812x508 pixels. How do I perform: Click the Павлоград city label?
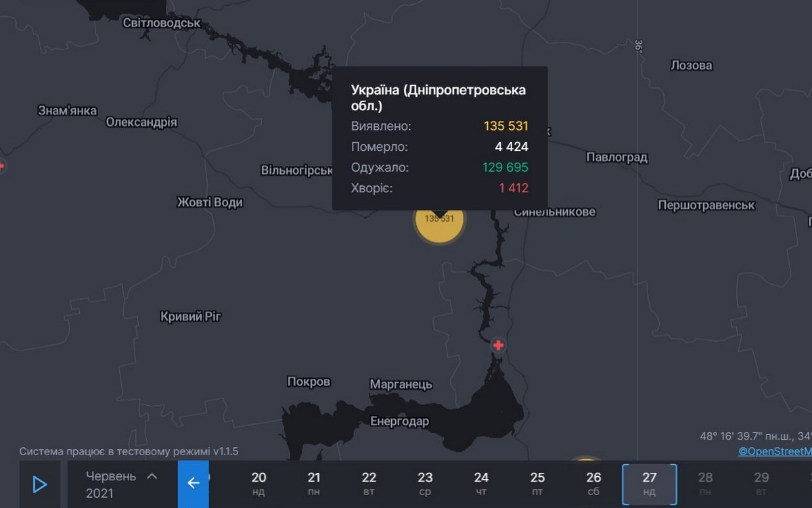click(x=616, y=158)
